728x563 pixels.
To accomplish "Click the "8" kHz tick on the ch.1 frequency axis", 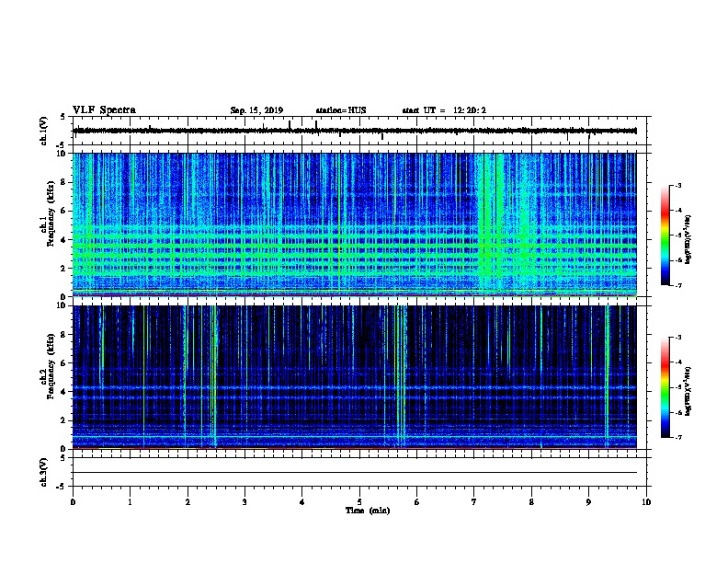I will [64, 182].
